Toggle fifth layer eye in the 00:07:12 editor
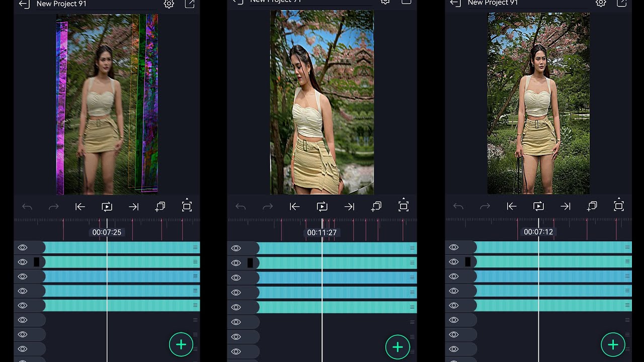This screenshot has width=644, height=362. pyautogui.click(x=454, y=305)
